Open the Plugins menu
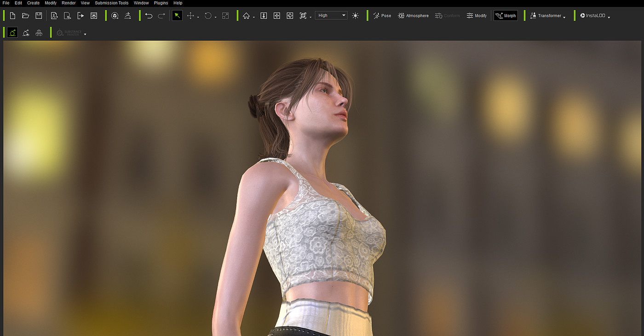 161,3
